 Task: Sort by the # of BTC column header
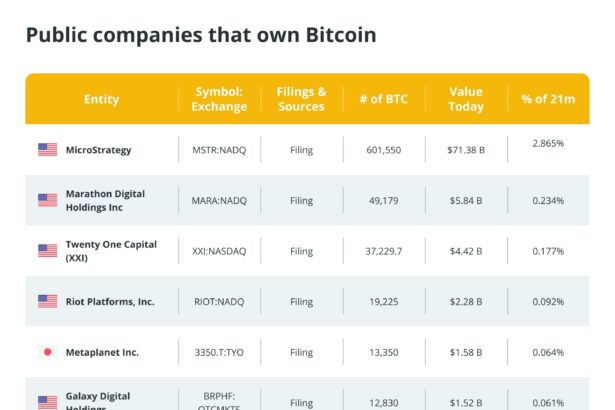384,99
